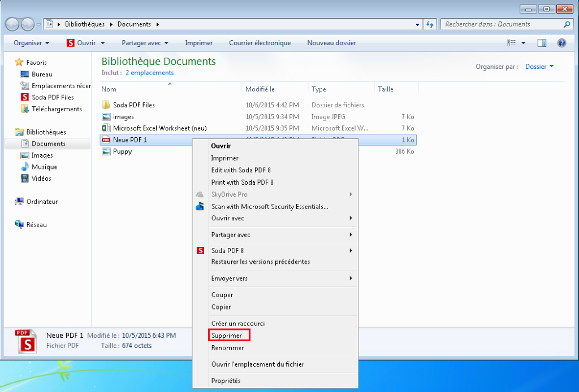The width and height of the screenshot is (579, 392).
Task: Select the images JPEG file row
Action: pos(258,116)
